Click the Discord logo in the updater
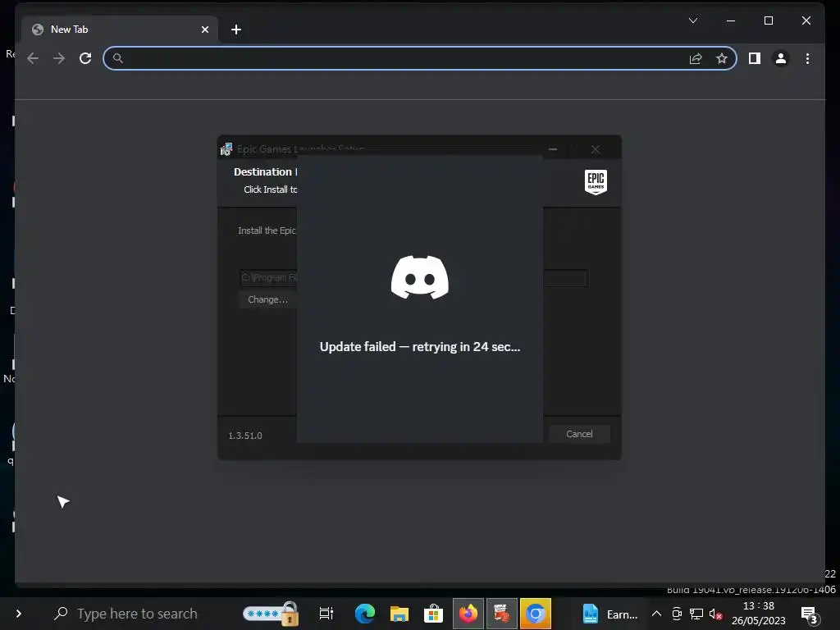This screenshot has height=630, width=840. 419,277
